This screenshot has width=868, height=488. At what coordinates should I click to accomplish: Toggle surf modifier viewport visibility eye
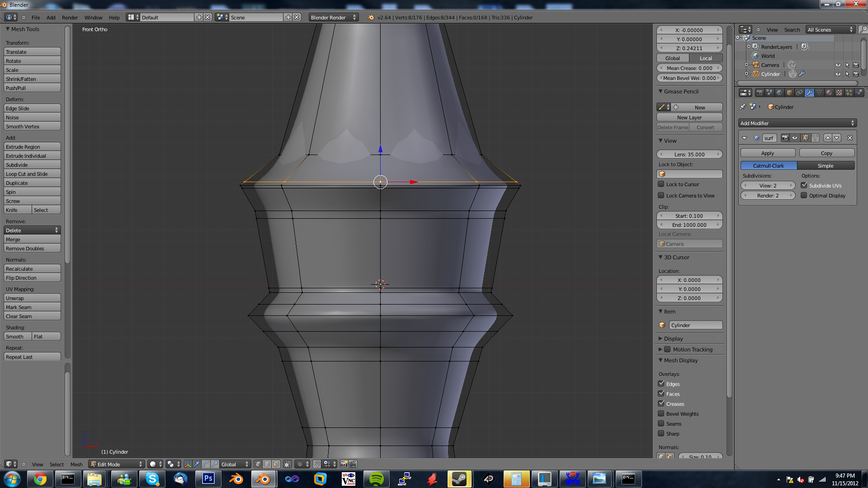pos(795,138)
